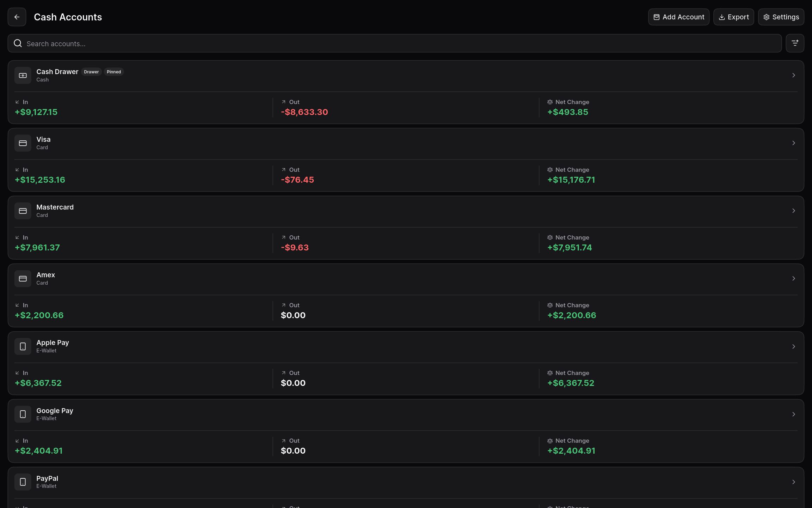Click the Drawer tag on Cash Drawer

pos(91,72)
